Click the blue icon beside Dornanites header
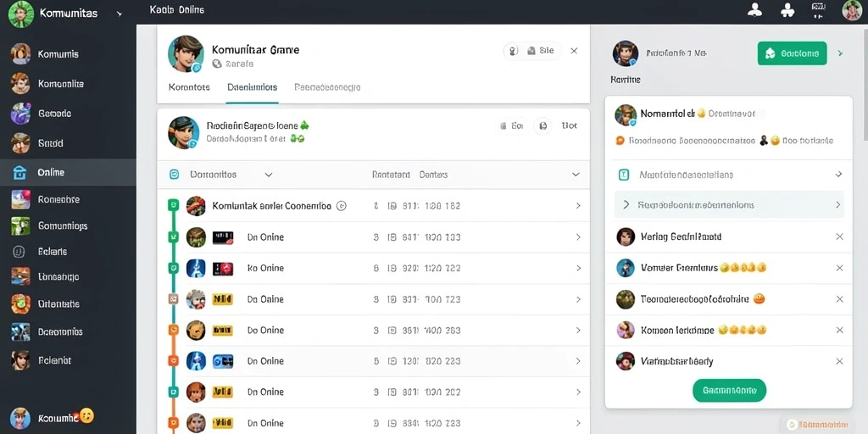Image resolution: width=868 pixels, height=434 pixels. tap(175, 175)
